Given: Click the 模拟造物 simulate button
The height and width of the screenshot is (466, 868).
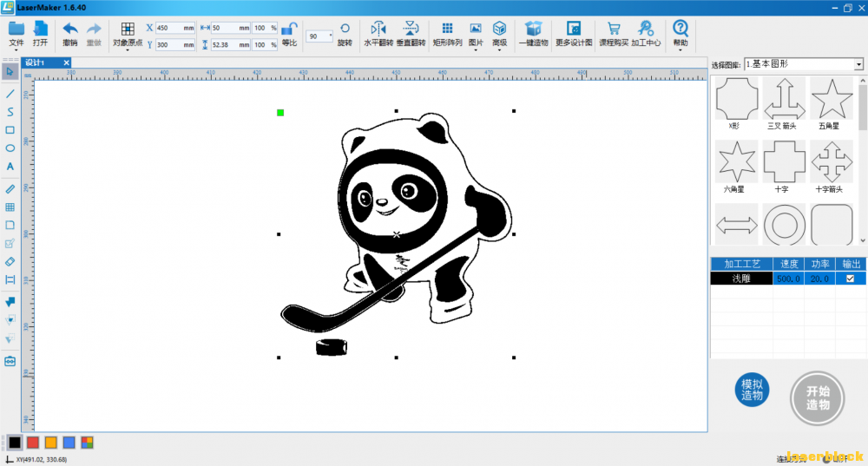Looking at the screenshot, I should (x=753, y=390).
